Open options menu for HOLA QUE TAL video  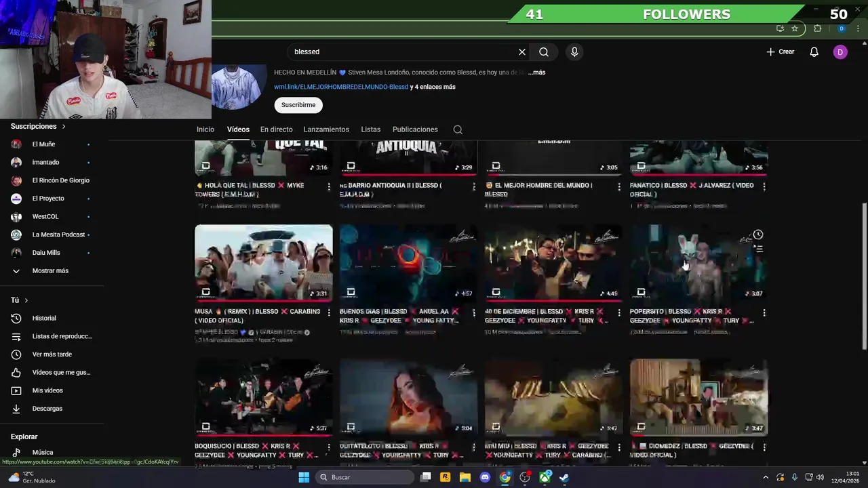pos(329,186)
